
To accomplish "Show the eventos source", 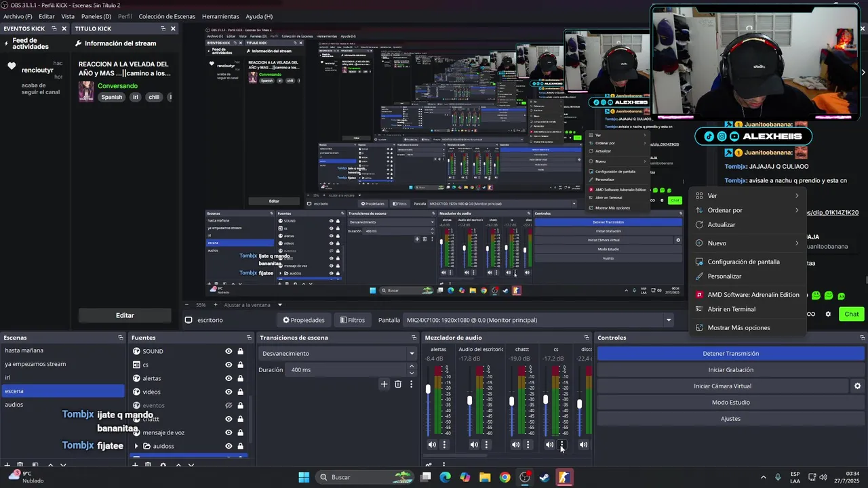I will coord(229,405).
